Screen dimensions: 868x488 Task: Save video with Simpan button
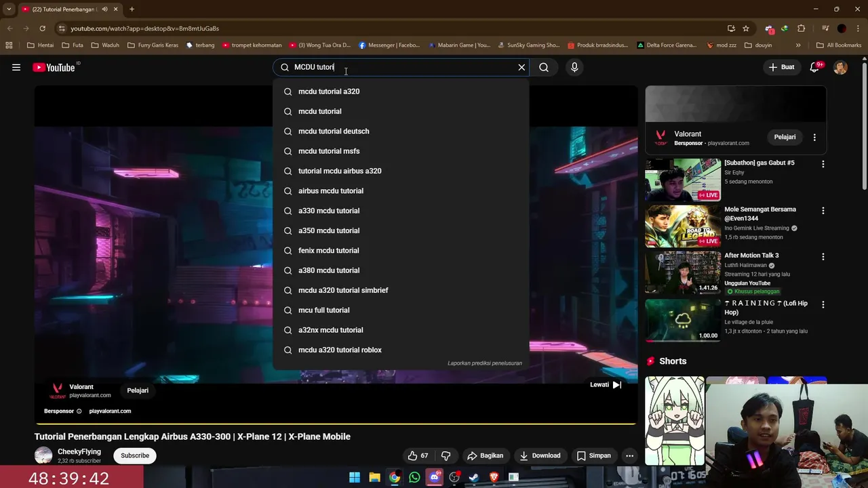click(x=594, y=455)
